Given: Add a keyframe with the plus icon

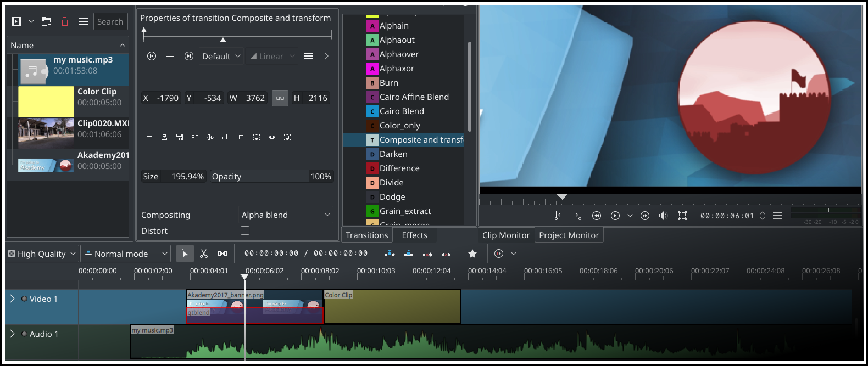Looking at the screenshot, I should pyautogui.click(x=170, y=56).
